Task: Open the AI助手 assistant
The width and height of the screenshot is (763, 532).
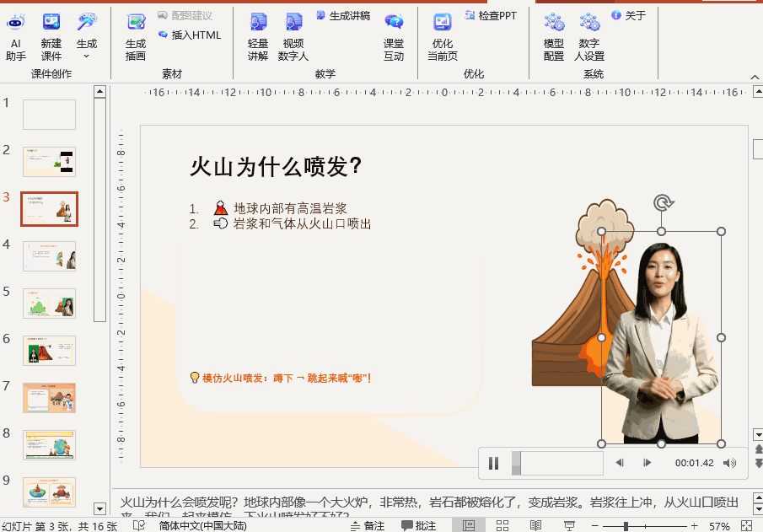Action: coord(15,37)
